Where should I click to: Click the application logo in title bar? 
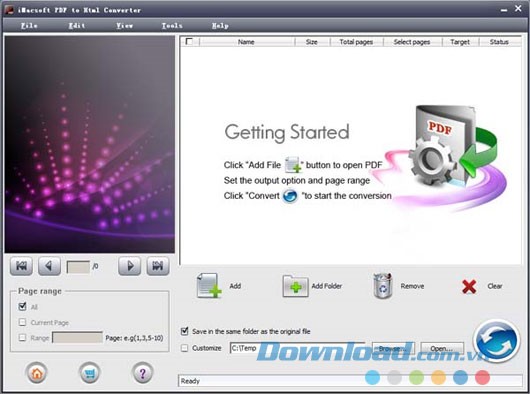(9, 10)
